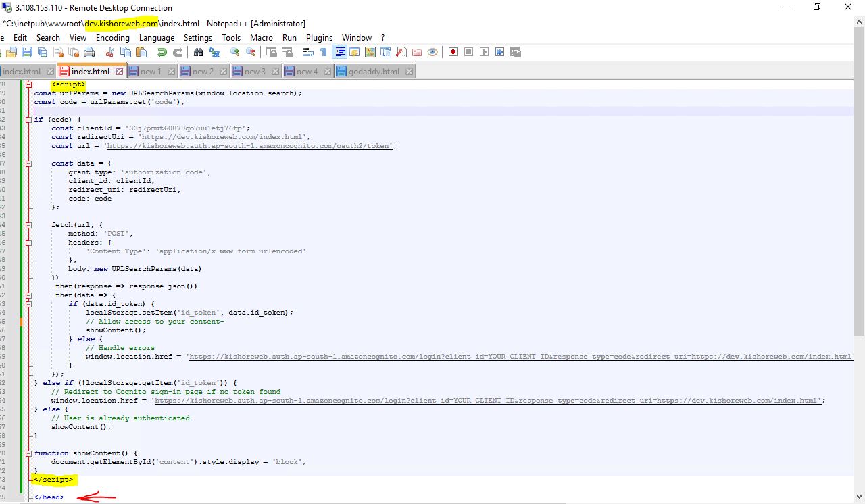Click the Zoom In magnifier icon
This screenshot has width=865, height=504.
(x=235, y=53)
